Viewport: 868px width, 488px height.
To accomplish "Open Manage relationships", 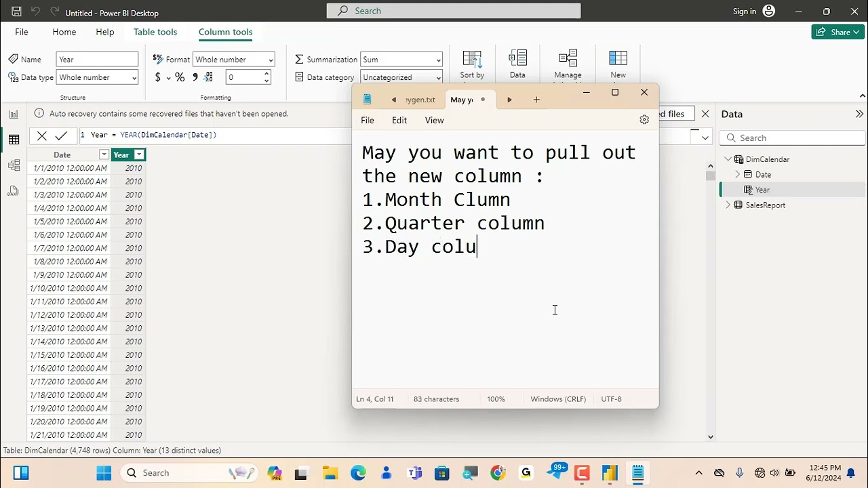I will (x=568, y=66).
